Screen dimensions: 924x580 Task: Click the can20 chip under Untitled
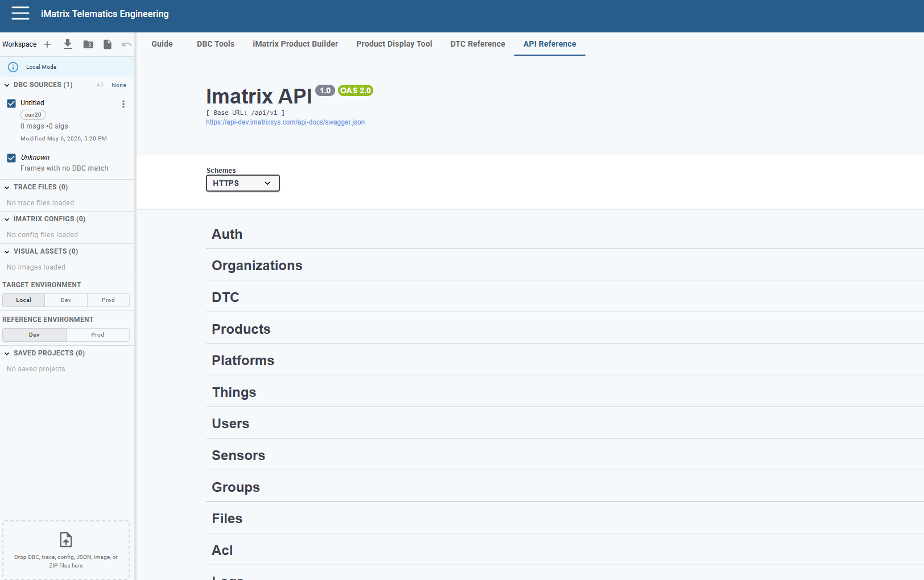click(33, 115)
